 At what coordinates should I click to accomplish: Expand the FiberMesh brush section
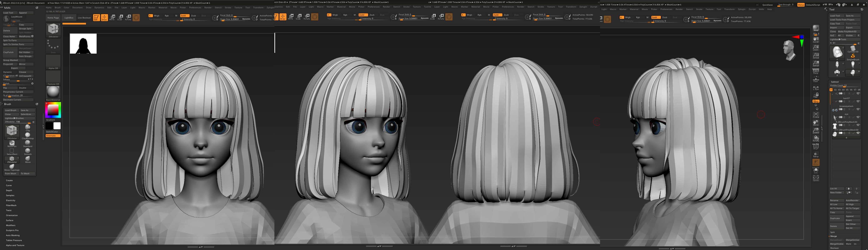tap(11, 205)
